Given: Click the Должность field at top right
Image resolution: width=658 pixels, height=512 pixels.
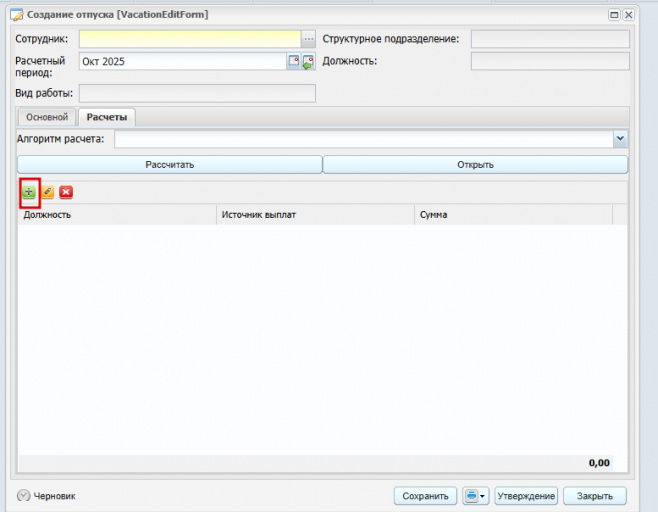Looking at the screenshot, I should coord(550,61).
